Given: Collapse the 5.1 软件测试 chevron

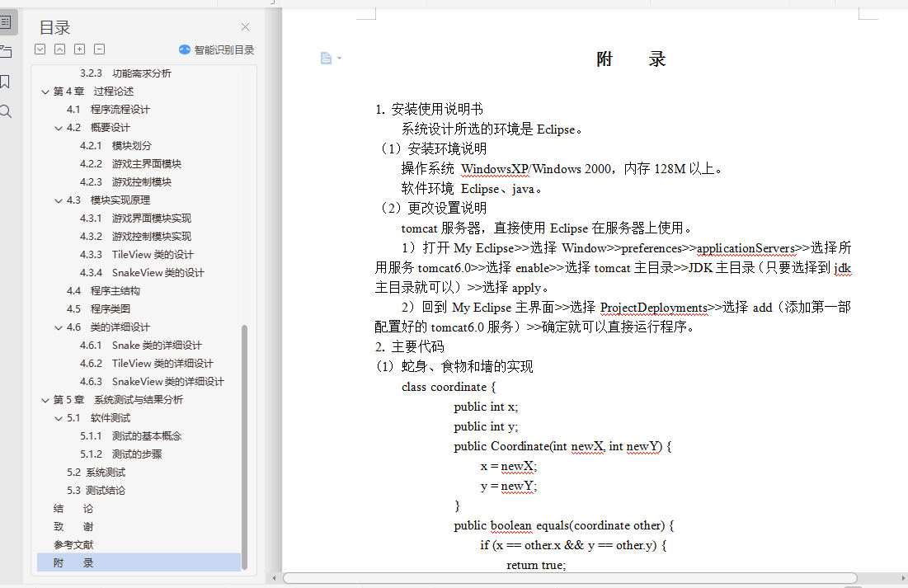Looking at the screenshot, I should 58,418.
